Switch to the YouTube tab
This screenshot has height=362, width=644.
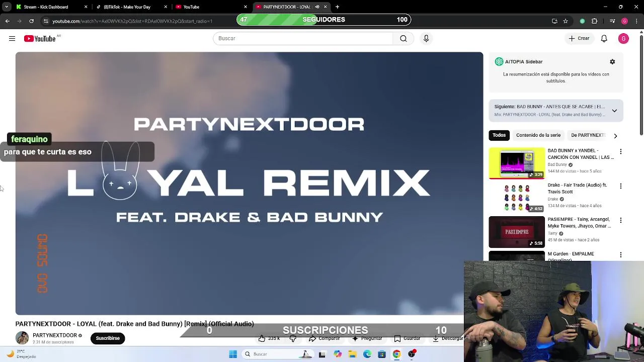(x=210, y=7)
